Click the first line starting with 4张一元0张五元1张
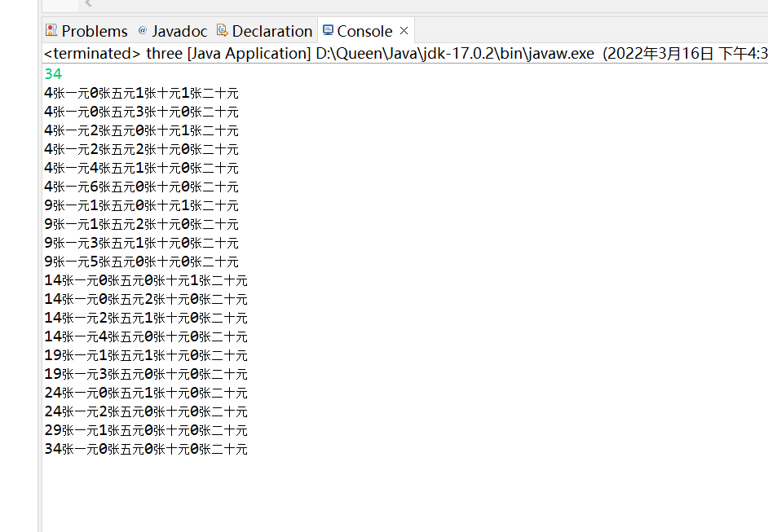768x532 pixels. [x=141, y=92]
